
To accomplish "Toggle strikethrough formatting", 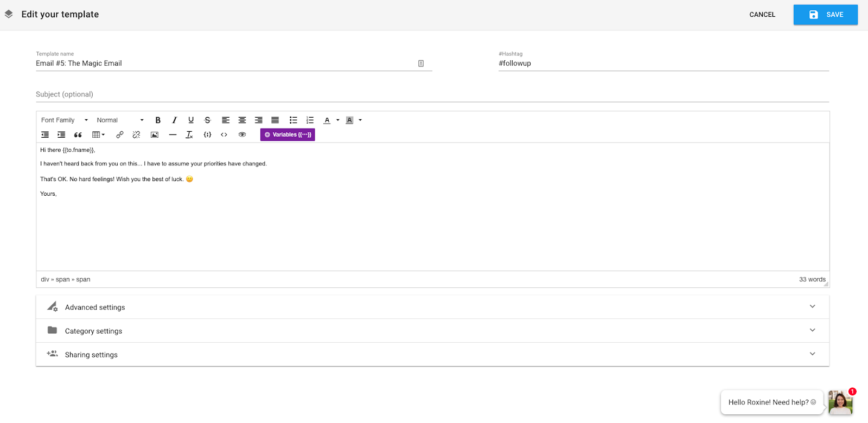I will pyautogui.click(x=207, y=120).
